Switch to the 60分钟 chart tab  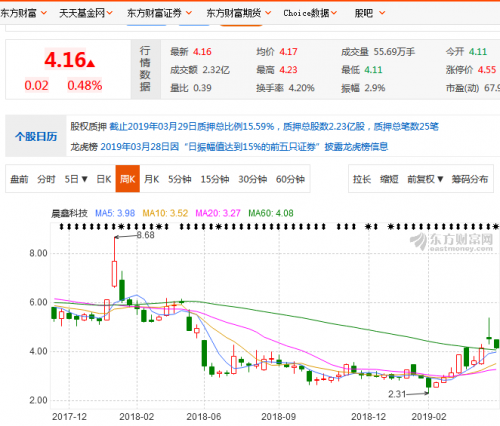click(x=290, y=179)
